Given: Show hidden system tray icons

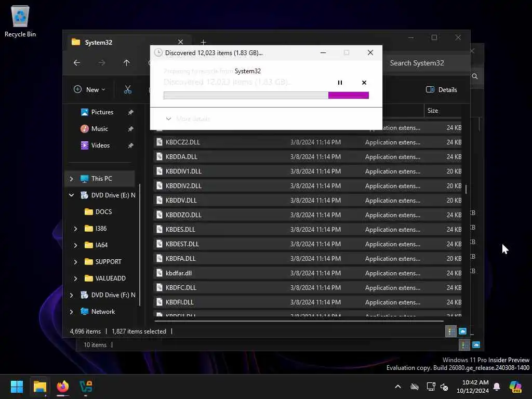Looking at the screenshot, I should click(x=397, y=387).
